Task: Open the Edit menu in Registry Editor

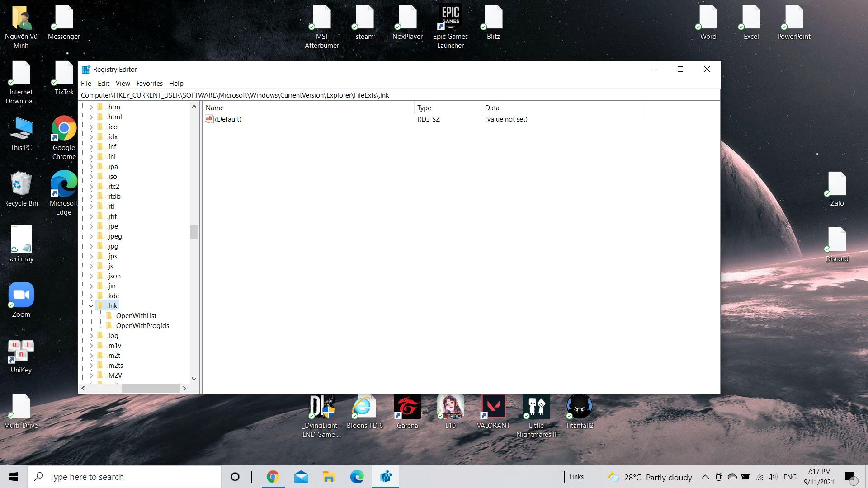Action: point(103,83)
